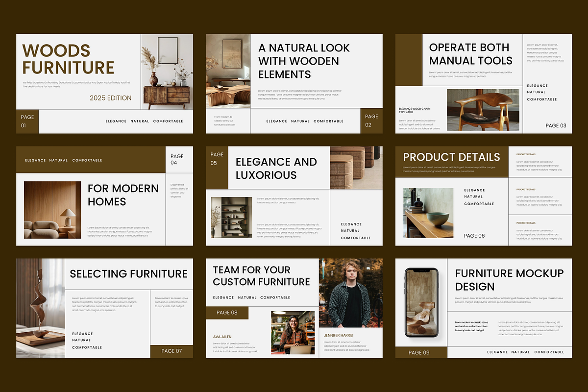Click the "AVA ALLEN" name
This screenshot has width=588, height=392.
222,337
